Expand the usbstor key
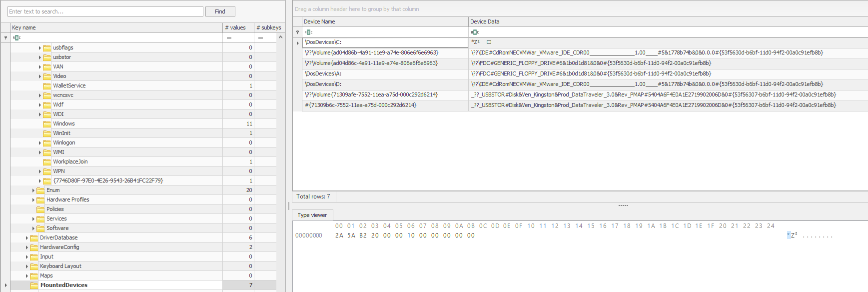 click(x=40, y=57)
